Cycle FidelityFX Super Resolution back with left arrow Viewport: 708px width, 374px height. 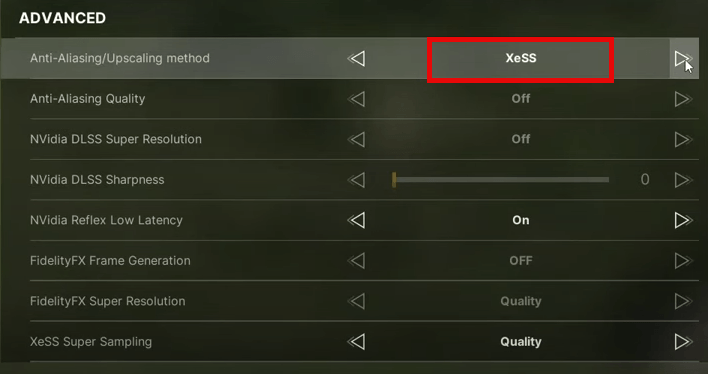pyautogui.click(x=357, y=301)
